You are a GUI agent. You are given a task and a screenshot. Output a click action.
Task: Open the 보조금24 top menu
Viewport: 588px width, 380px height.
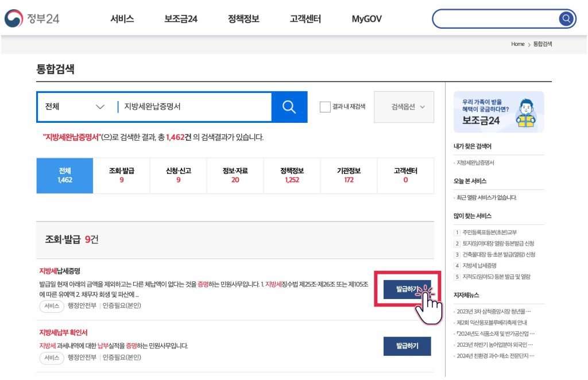click(181, 19)
